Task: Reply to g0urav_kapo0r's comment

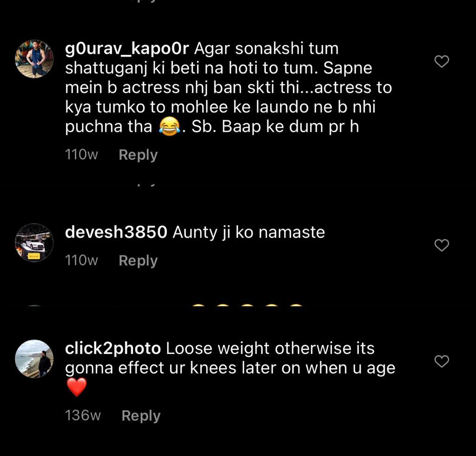Action: coord(138,155)
